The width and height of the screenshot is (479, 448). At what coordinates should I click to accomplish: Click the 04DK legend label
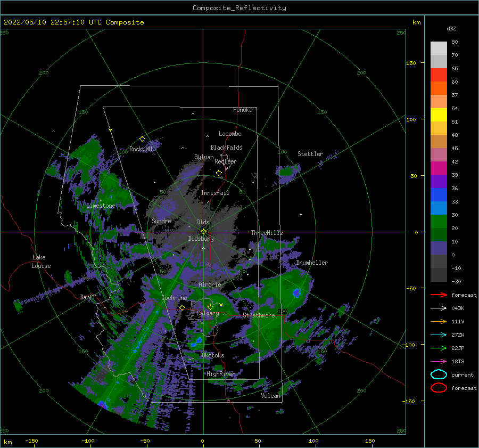tap(458, 308)
